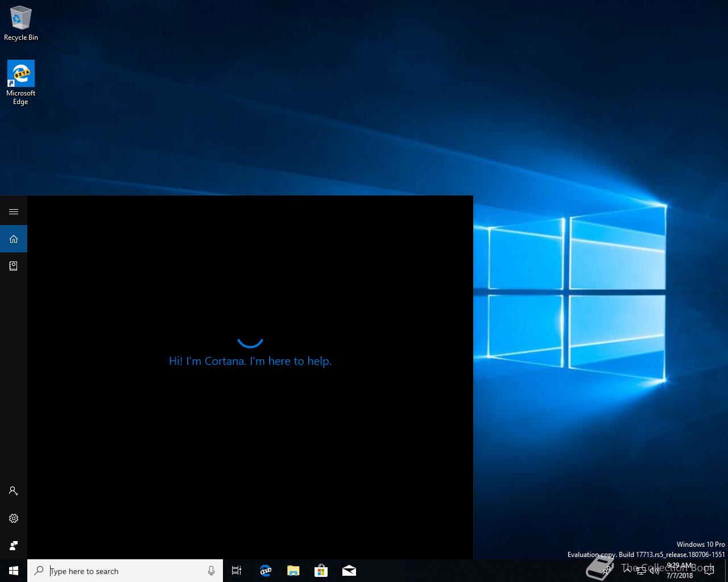The height and width of the screenshot is (582, 728).
Task: Open Cortana settings gear
Action: 14,518
